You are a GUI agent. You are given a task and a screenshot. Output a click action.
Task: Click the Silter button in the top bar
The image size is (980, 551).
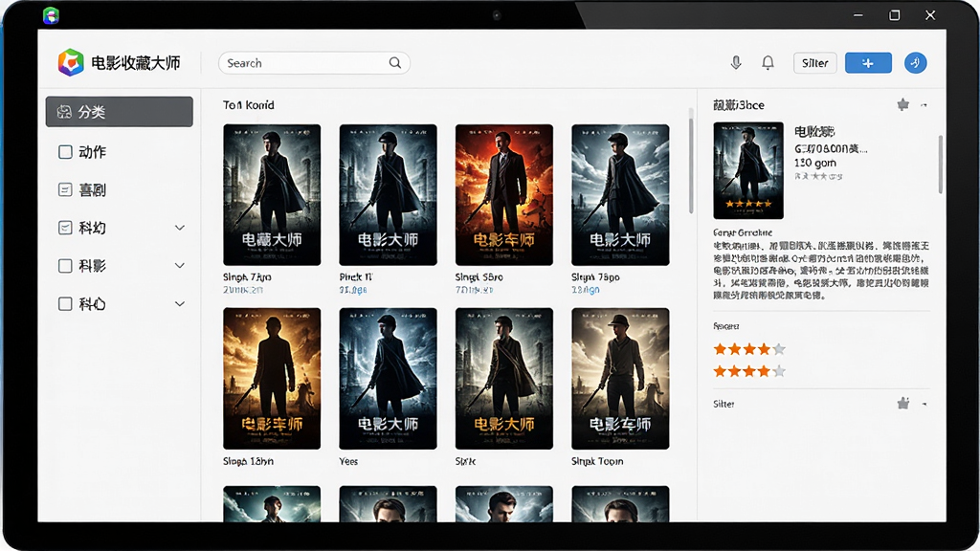pos(815,62)
